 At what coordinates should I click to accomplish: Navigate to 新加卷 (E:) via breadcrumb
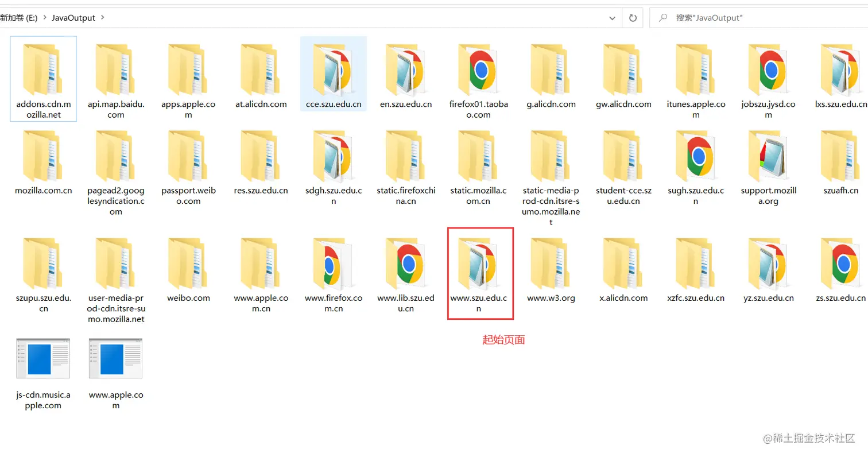coord(19,18)
